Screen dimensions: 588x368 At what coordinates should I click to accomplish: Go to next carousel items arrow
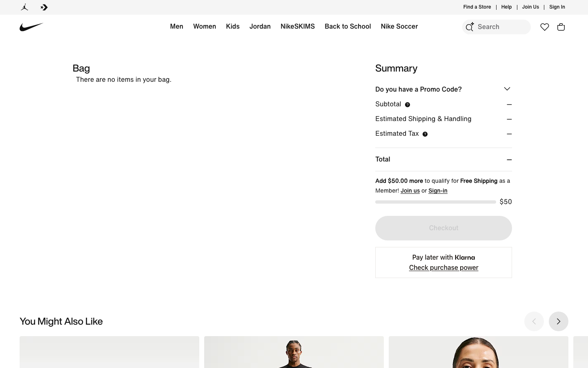tap(559, 321)
